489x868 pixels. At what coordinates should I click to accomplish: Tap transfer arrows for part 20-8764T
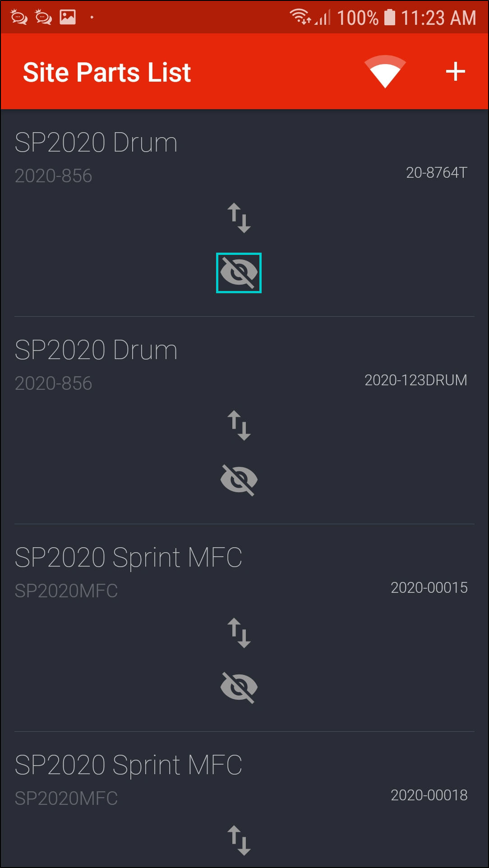pos(239,218)
